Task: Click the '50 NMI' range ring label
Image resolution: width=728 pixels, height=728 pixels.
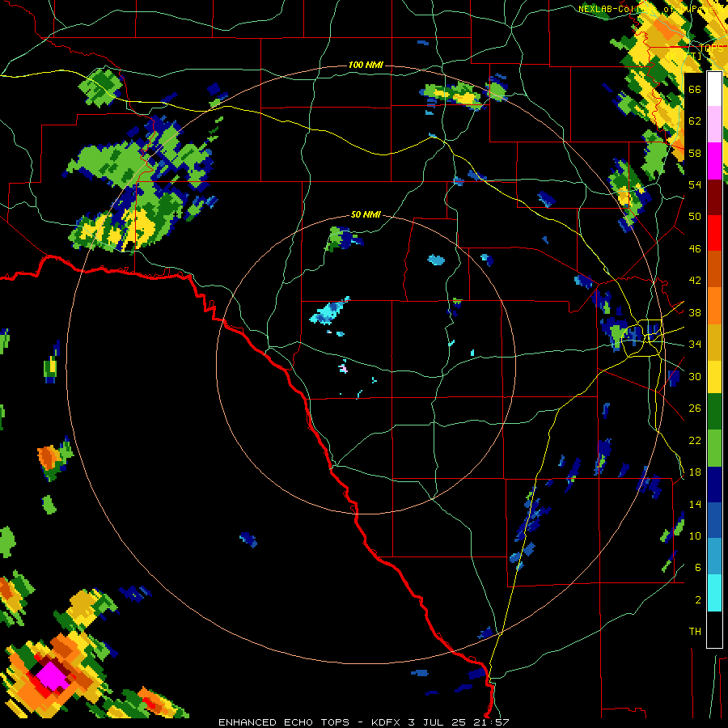Action: point(366,214)
